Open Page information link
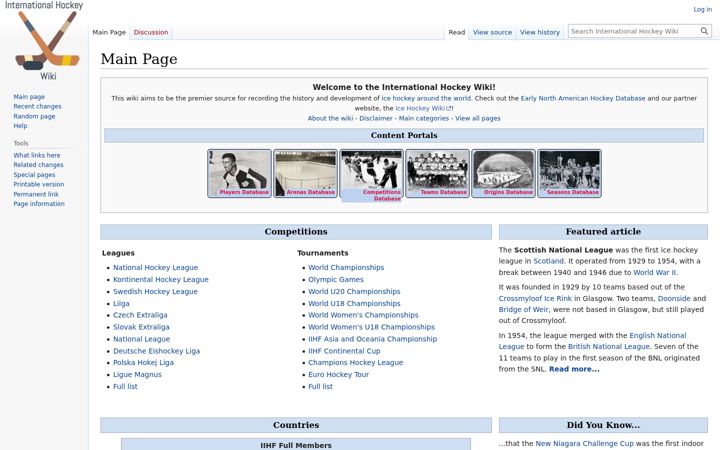Viewport: 720px width, 450px height. (39, 203)
